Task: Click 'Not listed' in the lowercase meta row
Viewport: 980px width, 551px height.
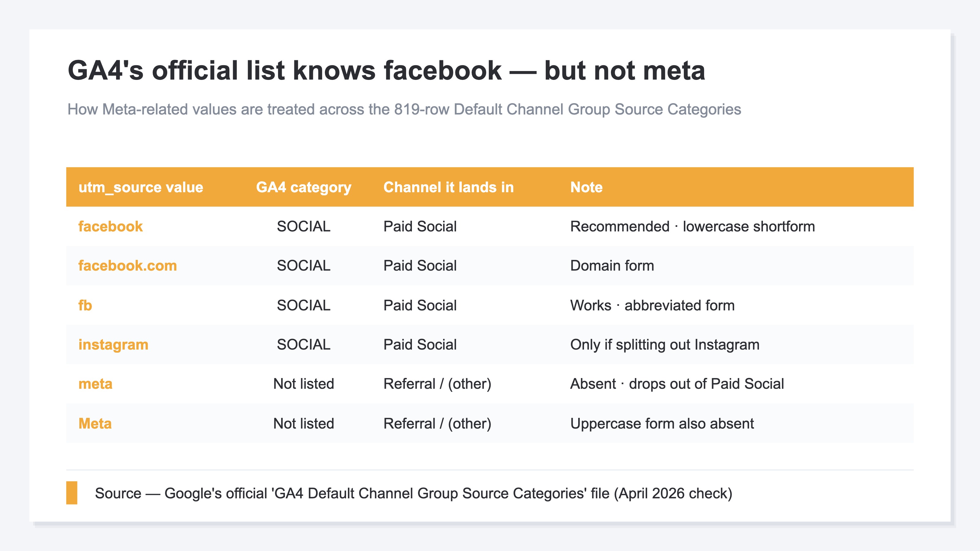Action: (303, 384)
